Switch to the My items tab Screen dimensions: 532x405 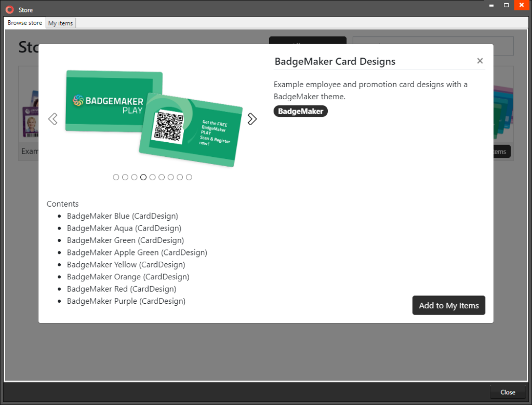[60, 23]
